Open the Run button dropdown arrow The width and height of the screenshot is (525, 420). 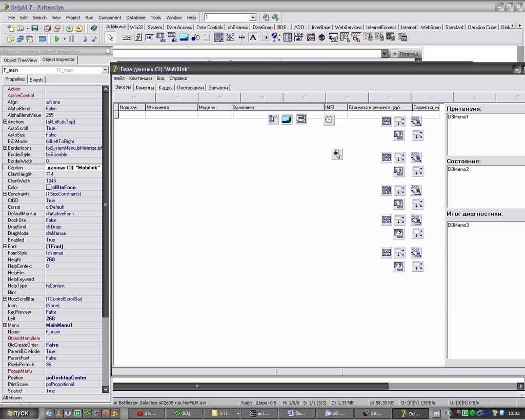click(x=64, y=39)
